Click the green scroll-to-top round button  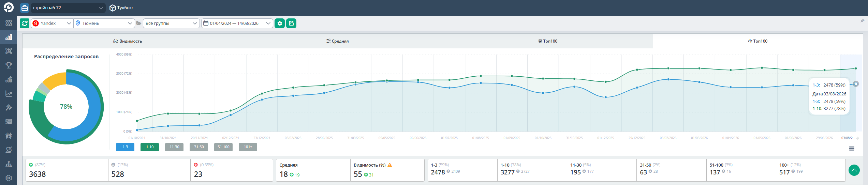pos(854,170)
